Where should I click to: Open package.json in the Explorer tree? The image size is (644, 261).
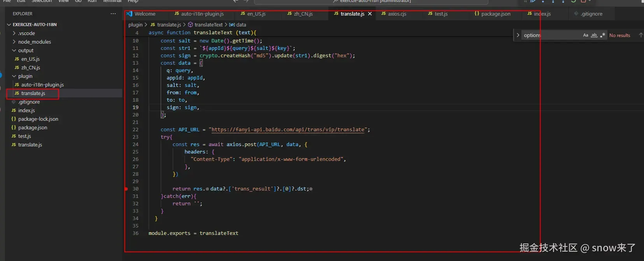(33, 127)
